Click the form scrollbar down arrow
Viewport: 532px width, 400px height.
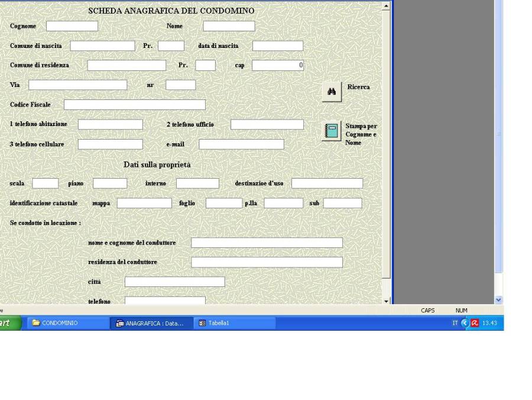386,301
